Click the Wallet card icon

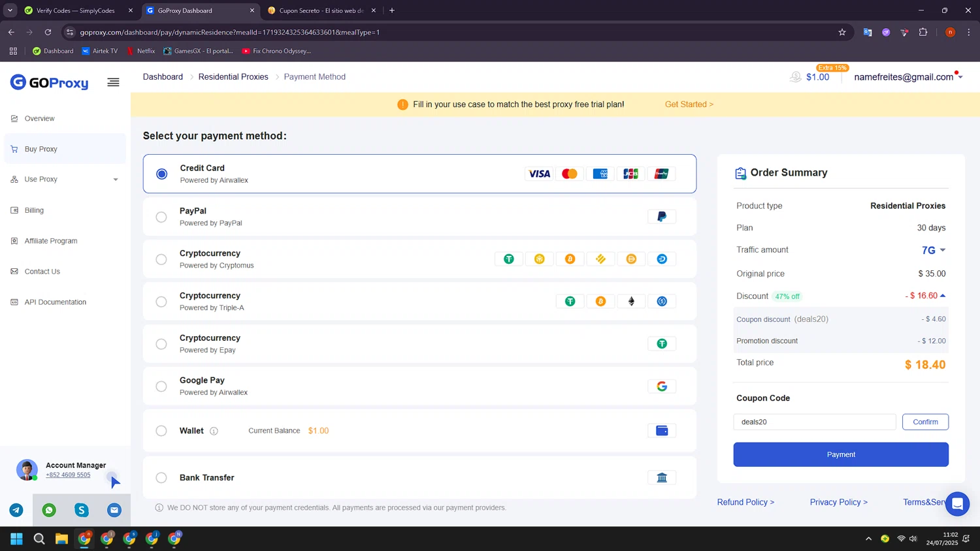662,431
